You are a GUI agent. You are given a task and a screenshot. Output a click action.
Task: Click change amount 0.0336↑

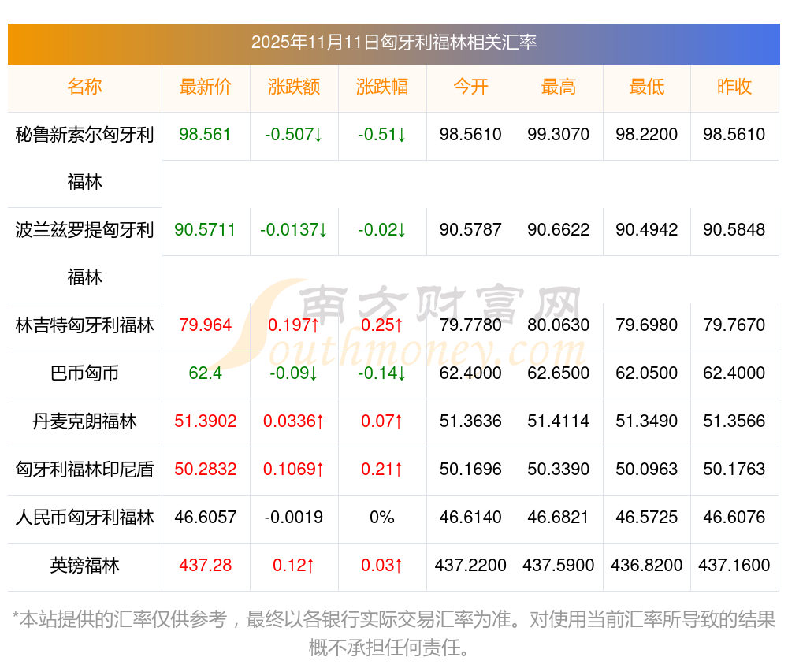coord(294,421)
